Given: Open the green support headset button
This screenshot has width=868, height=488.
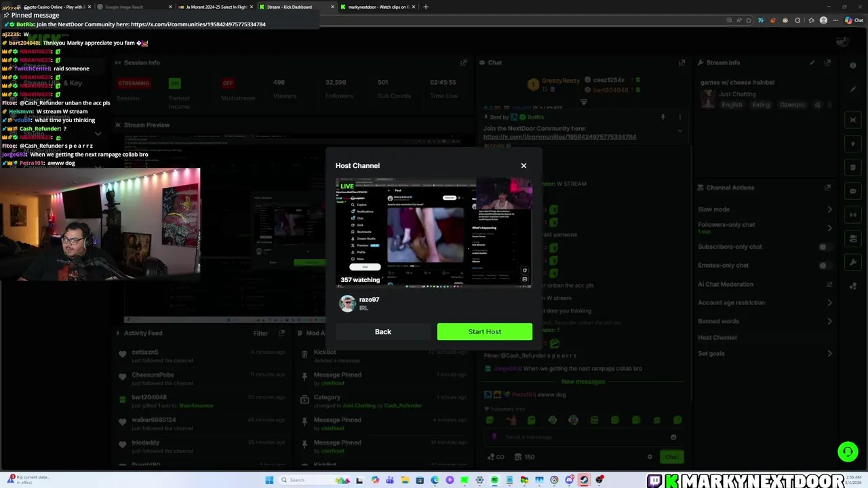Looking at the screenshot, I should (x=848, y=451).
